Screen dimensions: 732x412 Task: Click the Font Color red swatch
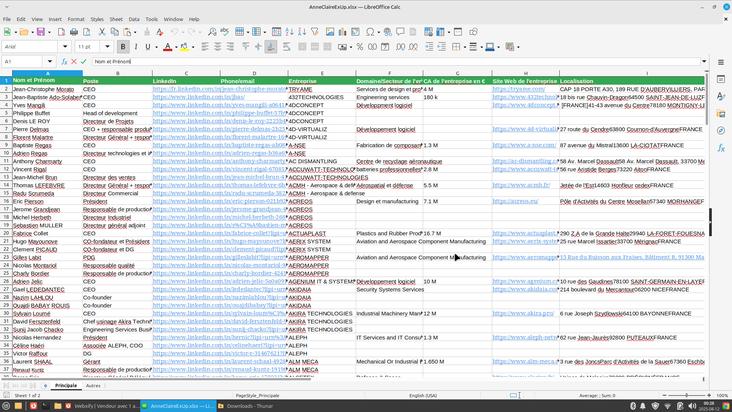click(x=168, y=47)
